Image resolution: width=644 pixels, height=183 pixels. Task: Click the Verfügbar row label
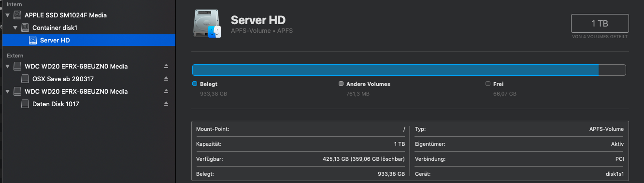210,159
